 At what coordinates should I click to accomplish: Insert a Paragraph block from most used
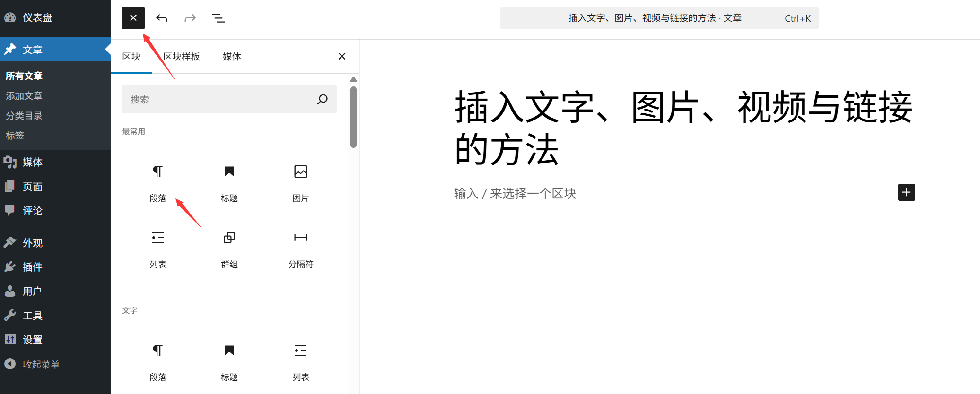click(x=158, y=184)
